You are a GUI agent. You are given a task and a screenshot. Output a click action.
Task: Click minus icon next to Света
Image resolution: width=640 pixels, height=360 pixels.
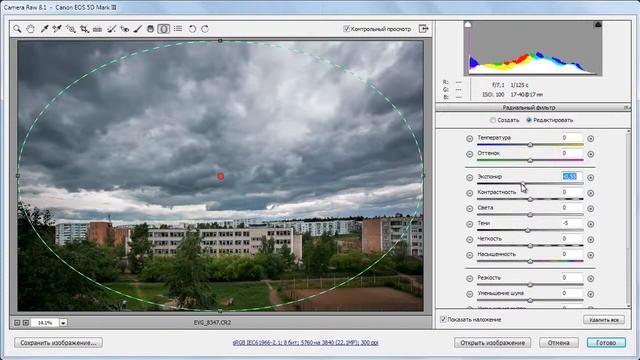click(469, 209)
